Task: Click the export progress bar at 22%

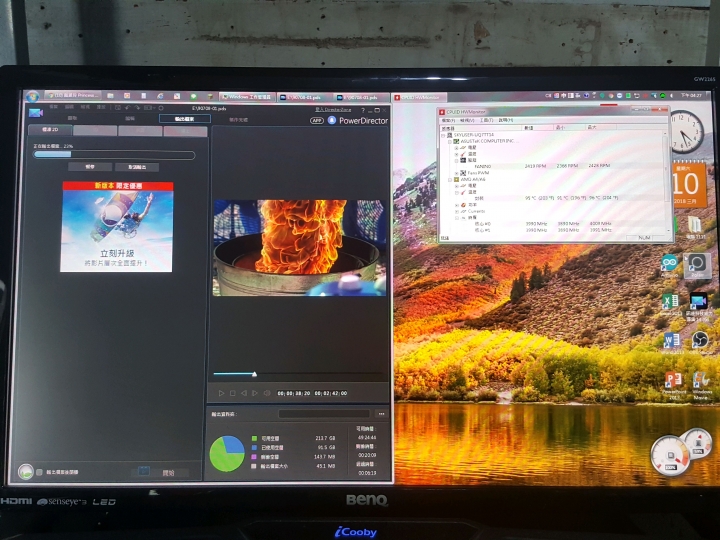Action: (114, 155)
